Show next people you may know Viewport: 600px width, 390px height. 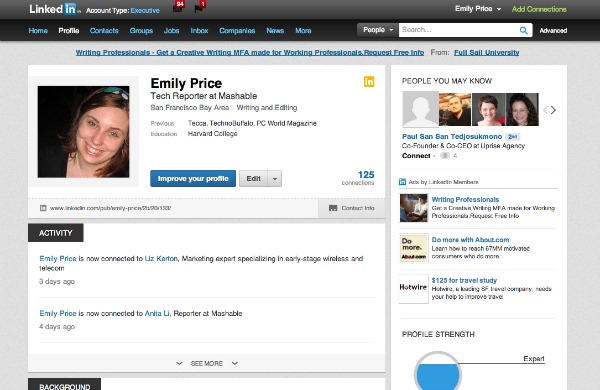(x=553, y=110)
